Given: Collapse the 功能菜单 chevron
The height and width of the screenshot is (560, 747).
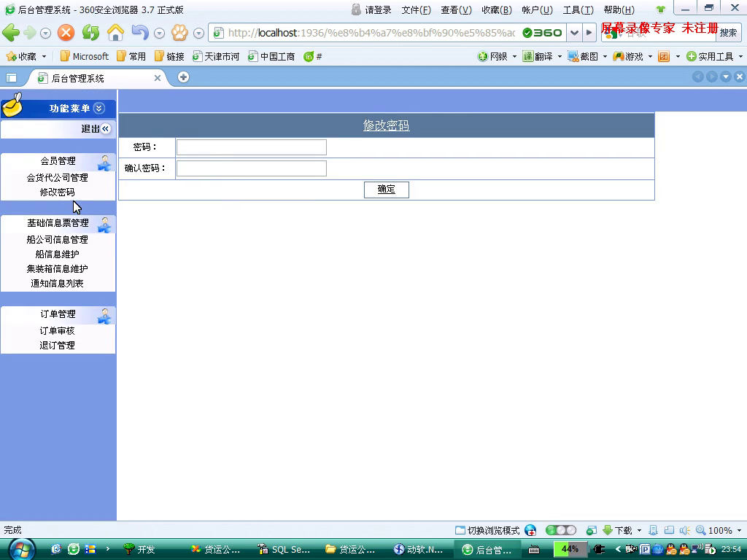Looking at the screenshot, I should [x=99, y=108].
